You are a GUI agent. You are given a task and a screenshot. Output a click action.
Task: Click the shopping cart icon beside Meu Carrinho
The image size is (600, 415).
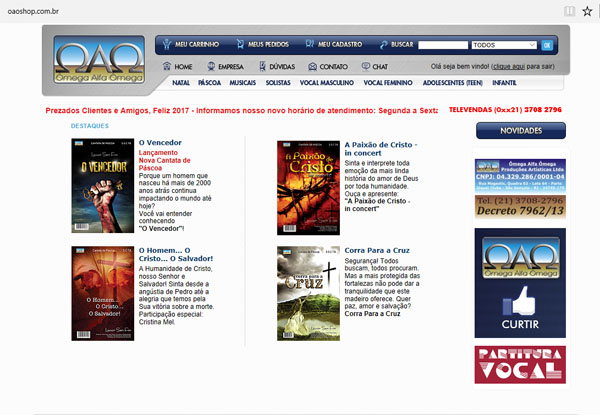166,44
